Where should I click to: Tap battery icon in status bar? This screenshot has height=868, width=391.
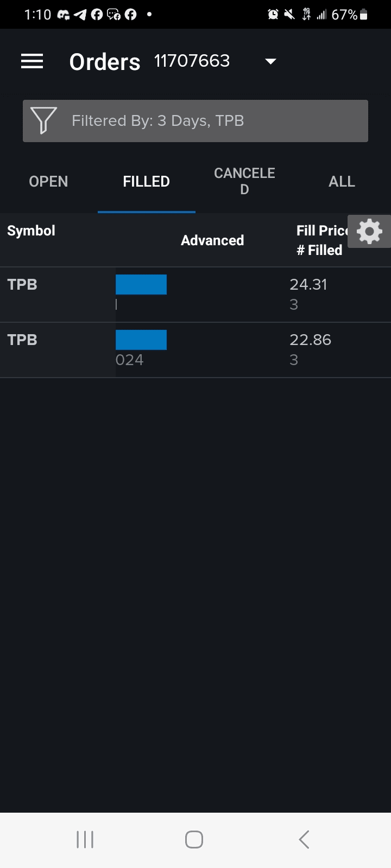[x=364, y=15]
